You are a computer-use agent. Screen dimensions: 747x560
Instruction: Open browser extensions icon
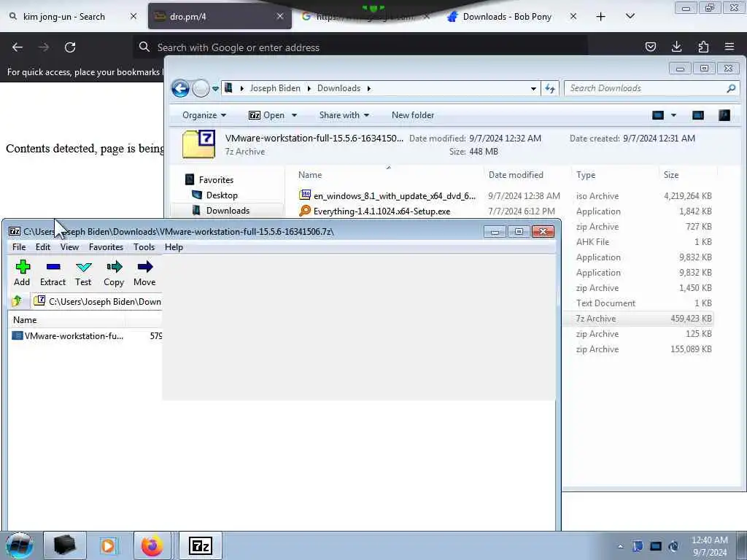(703, 47)
